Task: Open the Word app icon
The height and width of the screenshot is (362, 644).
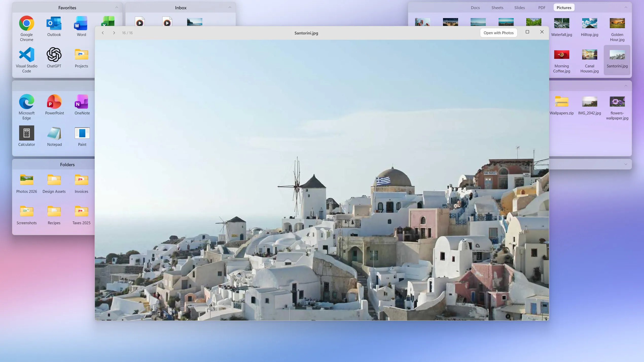Action: pos(81,26)
